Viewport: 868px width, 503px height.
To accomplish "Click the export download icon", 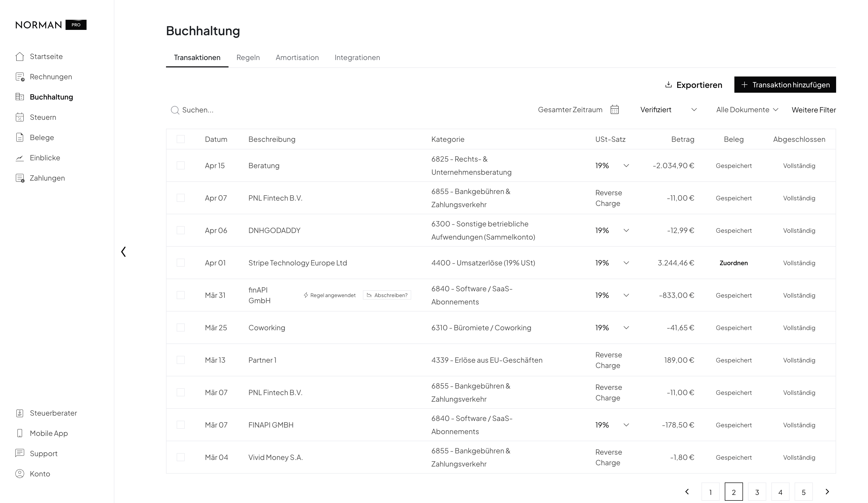I will tap(668, 85).
